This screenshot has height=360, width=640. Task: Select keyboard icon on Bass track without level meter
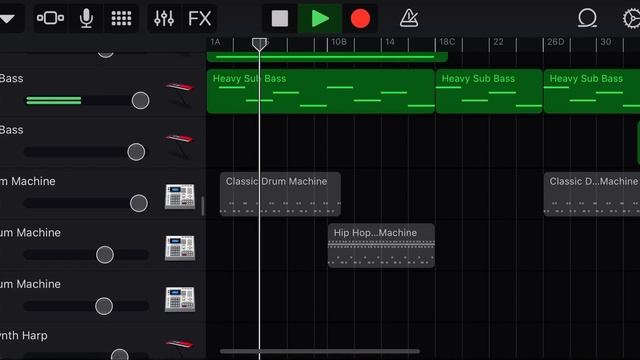180,146
